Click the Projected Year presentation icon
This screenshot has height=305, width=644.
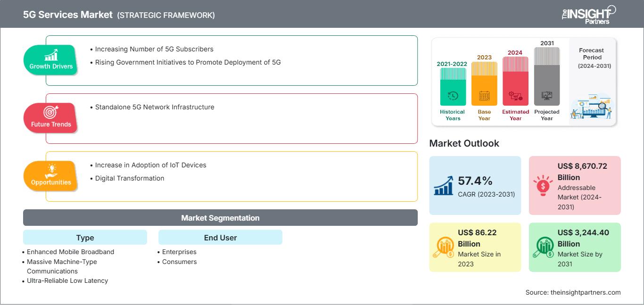point(547,96)
